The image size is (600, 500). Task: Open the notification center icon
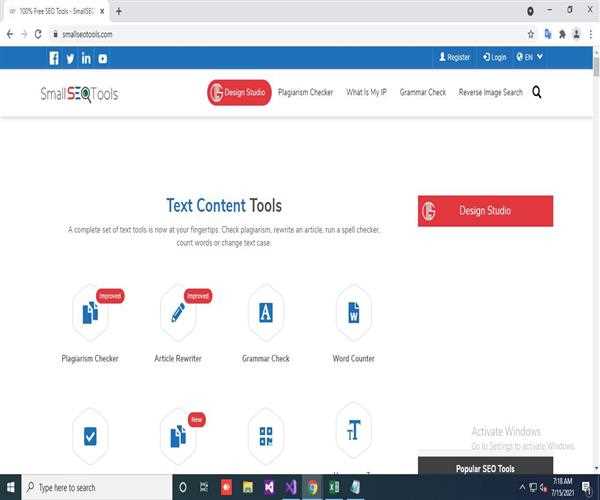[x=586, y=488]
